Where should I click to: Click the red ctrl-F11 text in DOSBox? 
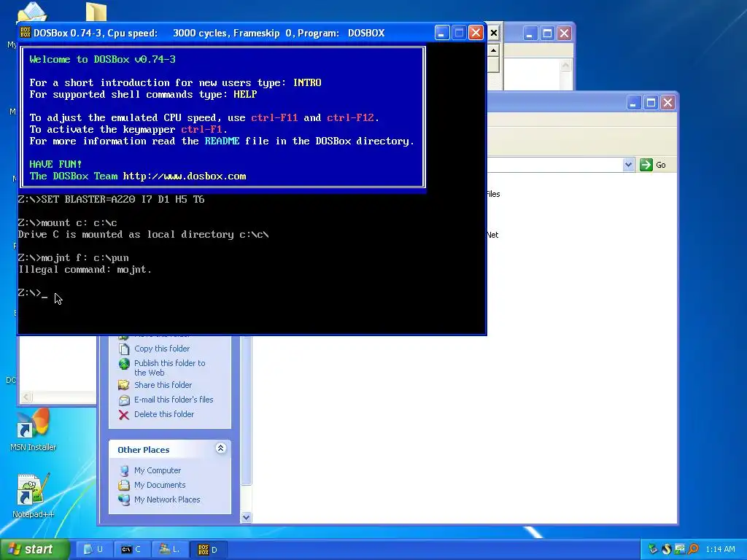point(274,117)
